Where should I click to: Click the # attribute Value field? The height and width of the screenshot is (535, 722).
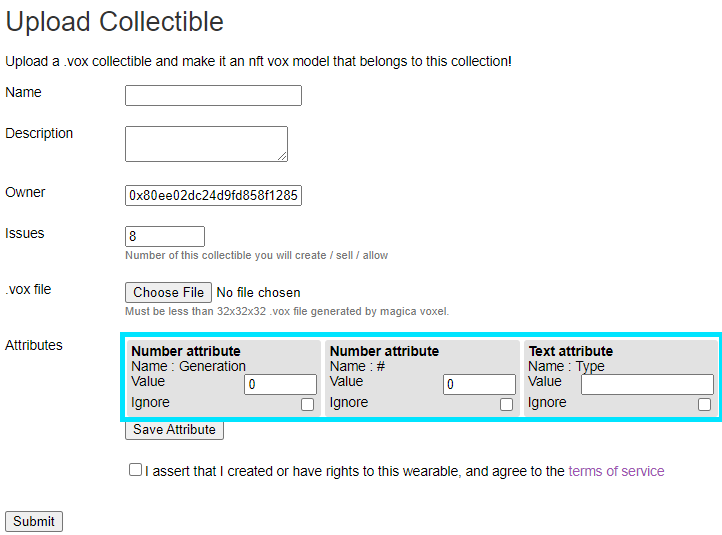coord(479,385)
